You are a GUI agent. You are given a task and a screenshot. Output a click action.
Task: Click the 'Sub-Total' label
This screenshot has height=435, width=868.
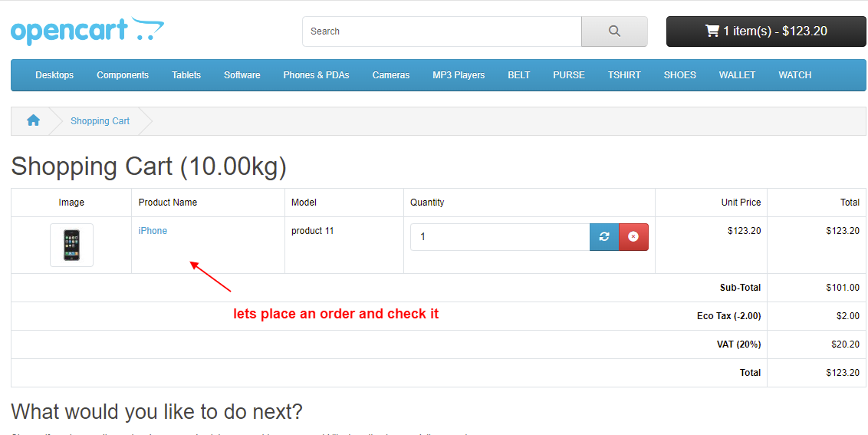[740, 288]
